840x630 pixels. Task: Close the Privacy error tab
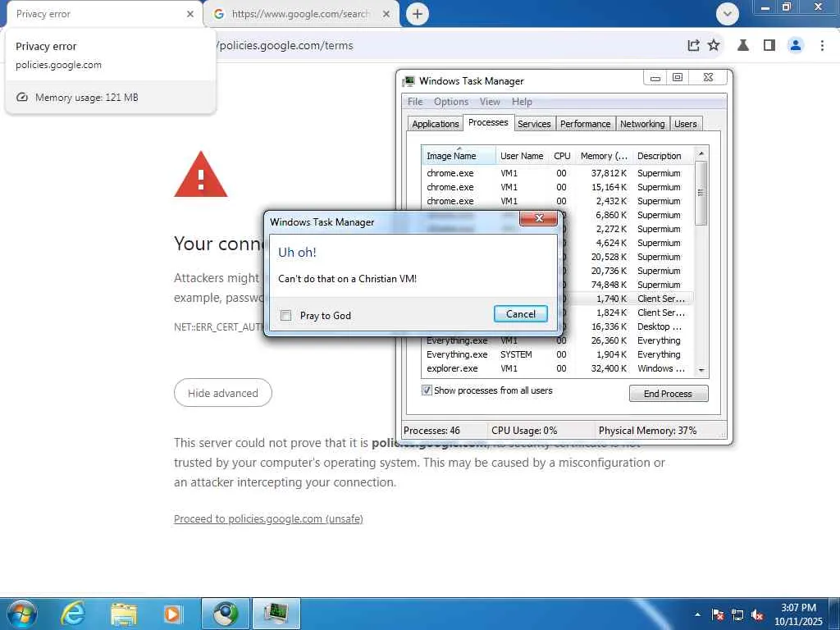click(189, 14)
